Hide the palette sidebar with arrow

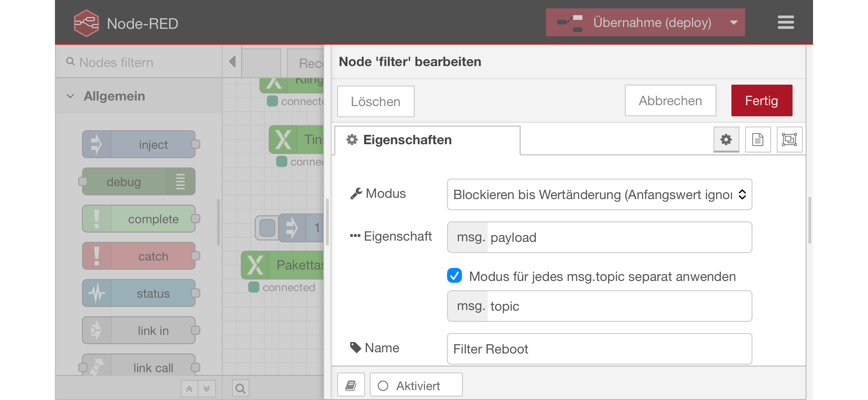[x=232, y=62]
